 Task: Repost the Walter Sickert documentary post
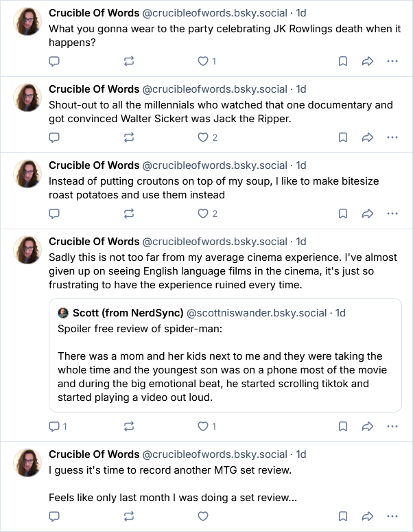pos(129,137)
